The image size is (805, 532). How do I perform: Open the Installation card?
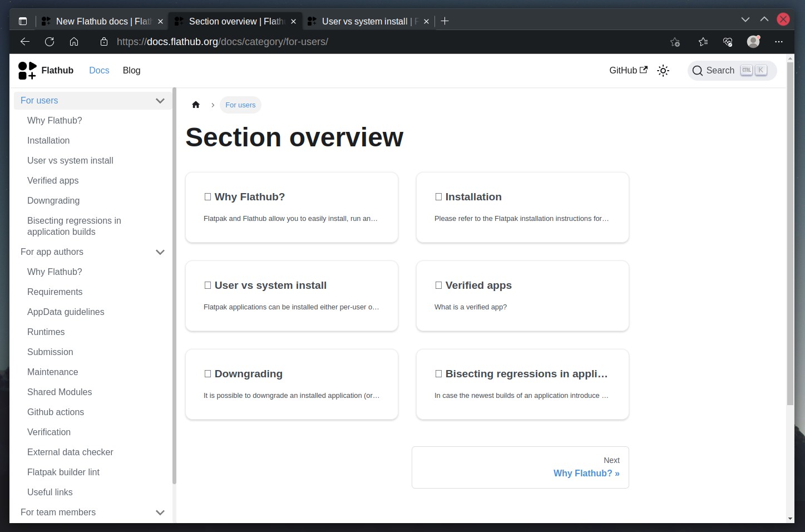522,208
